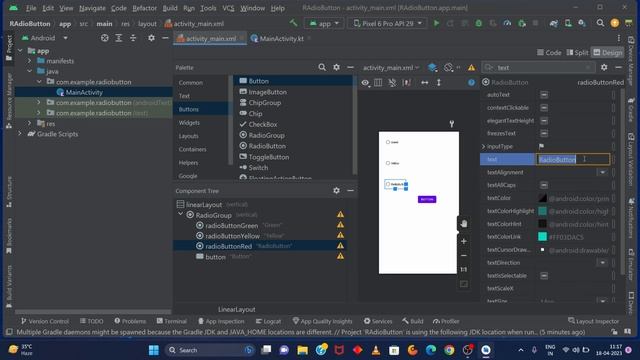Click the attributes search field
The width and height of the screenshot is (640, 360).
pos(538,67)
